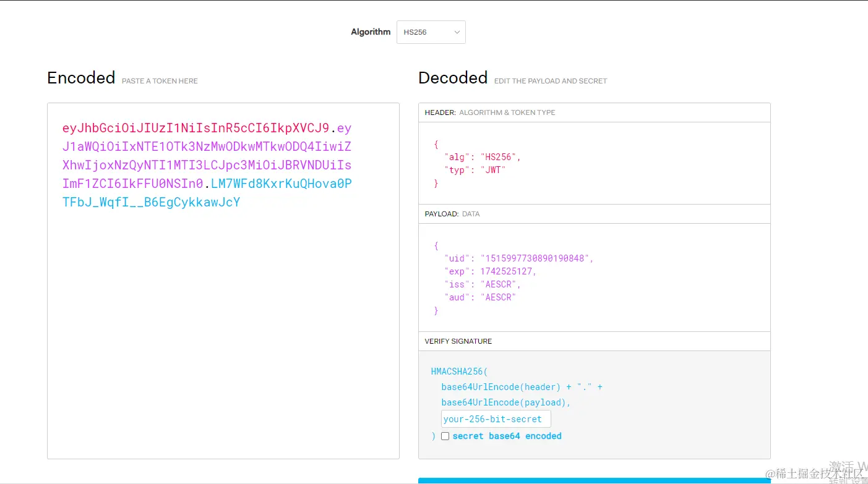Click the secret base64 encoded label
868x484 pixels.
(x=507, y=436)
